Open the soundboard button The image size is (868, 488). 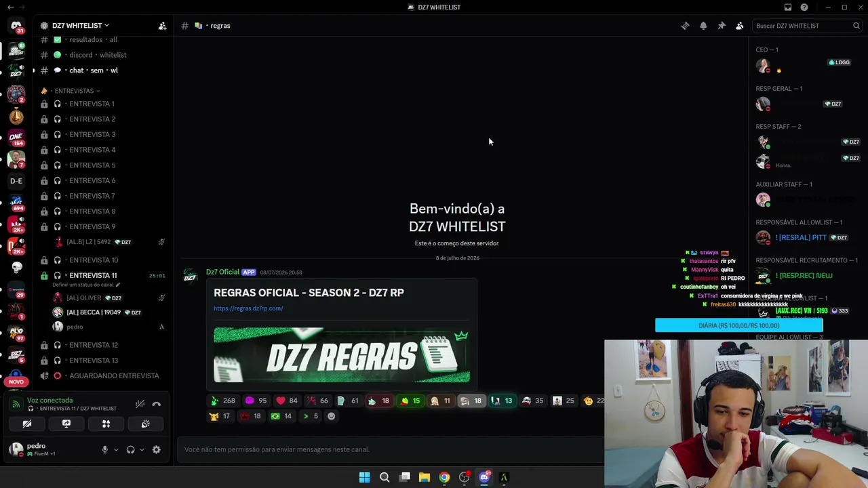point(145,424)
